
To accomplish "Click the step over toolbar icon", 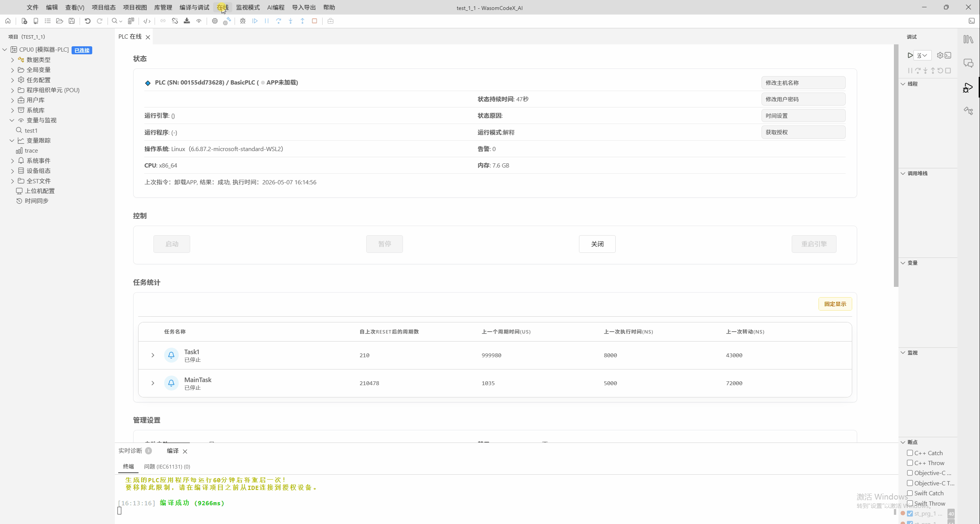I will click(x=279, y=21).
